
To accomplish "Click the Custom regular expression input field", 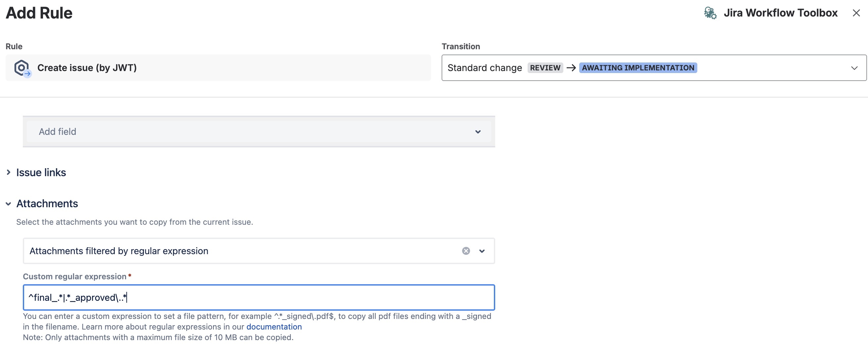I will (259, 297).
